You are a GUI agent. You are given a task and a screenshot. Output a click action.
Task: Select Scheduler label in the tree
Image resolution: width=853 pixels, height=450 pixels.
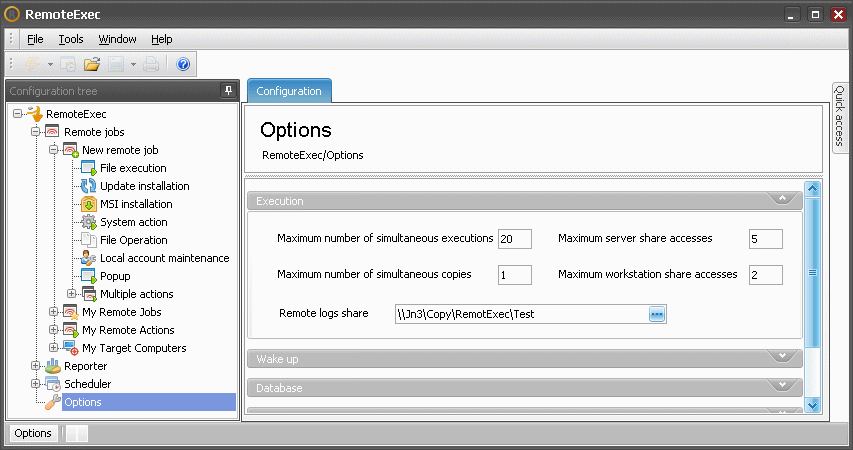pos(88,384)
